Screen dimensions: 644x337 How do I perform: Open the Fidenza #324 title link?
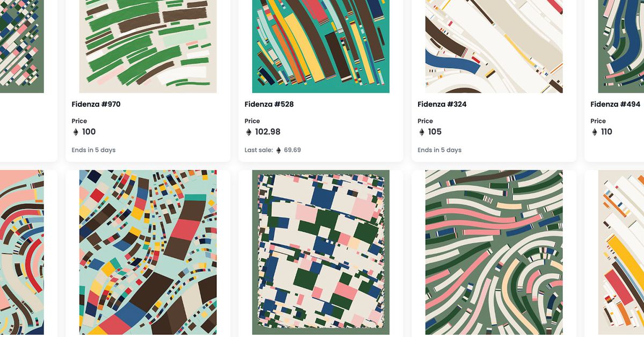[x=442, y=104]
